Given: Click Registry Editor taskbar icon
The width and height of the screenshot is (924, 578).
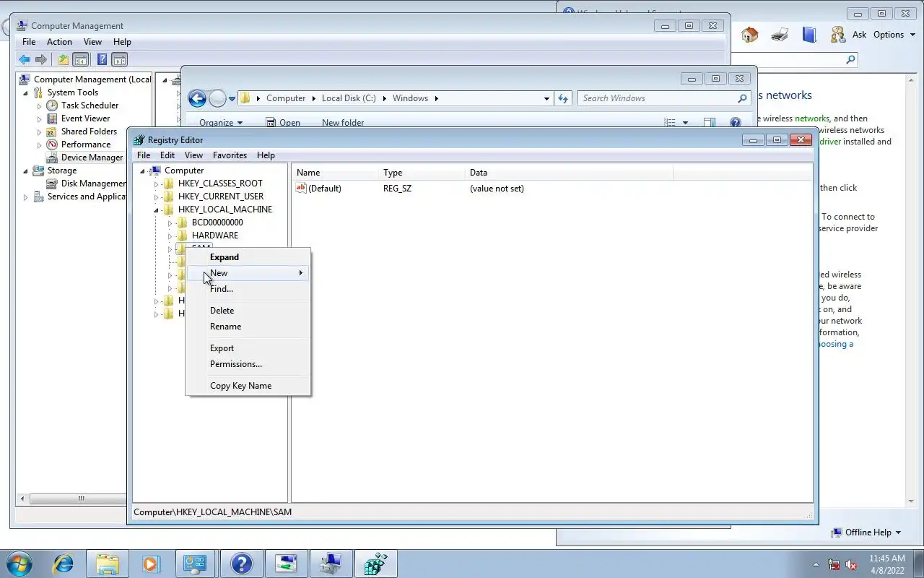Looking at the screenshot, I should [x=375, y=564].
